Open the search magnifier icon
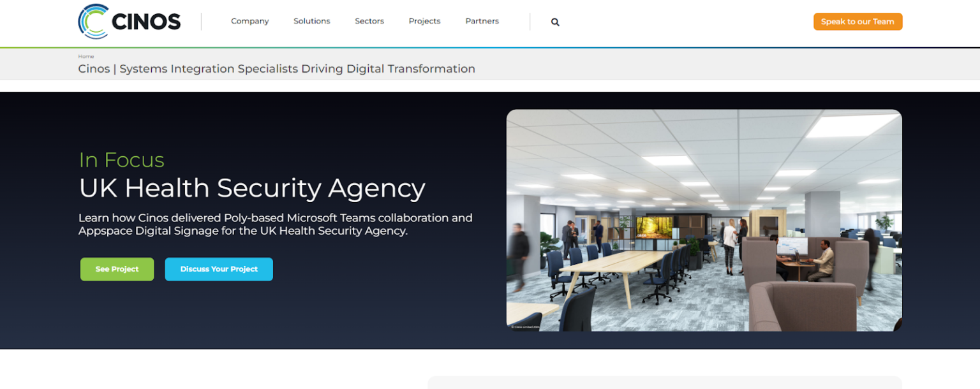 pyautogui.click(x=555, y=22)
